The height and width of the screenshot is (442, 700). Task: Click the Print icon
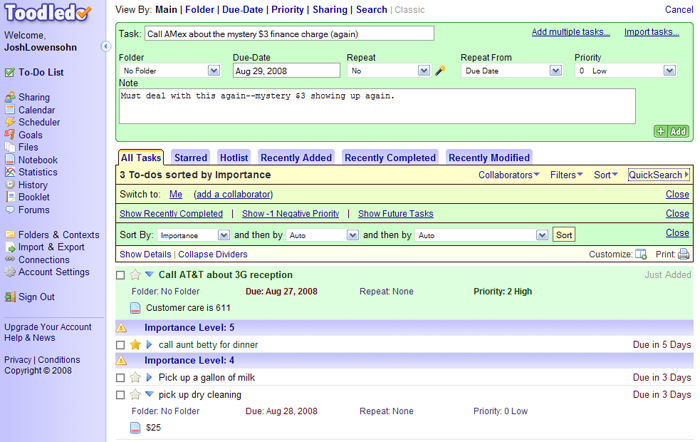684,254
